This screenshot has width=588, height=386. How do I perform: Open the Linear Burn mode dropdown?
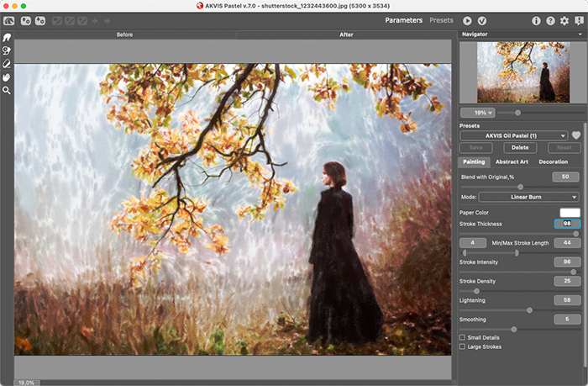click(528, 197)
